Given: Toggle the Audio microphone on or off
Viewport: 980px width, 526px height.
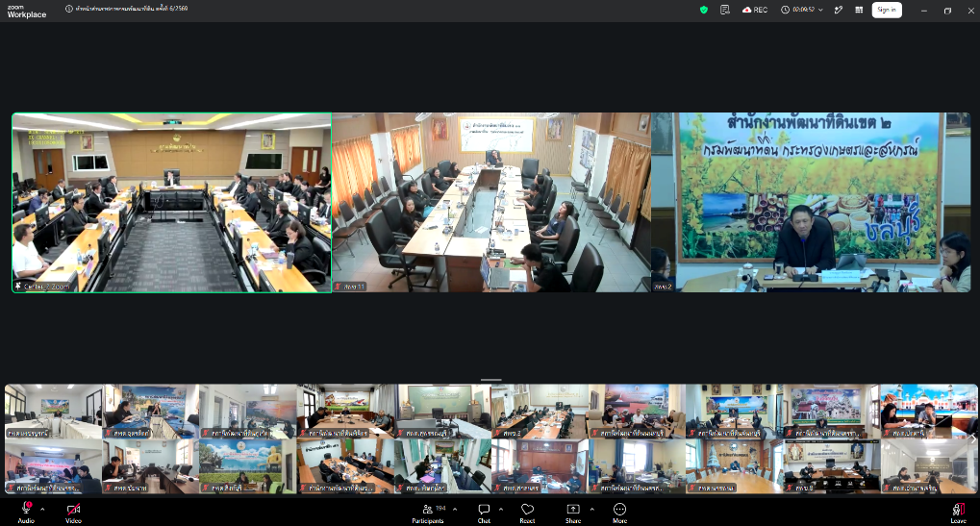Looking at the screenshot, I should click(x=26, y=513).
